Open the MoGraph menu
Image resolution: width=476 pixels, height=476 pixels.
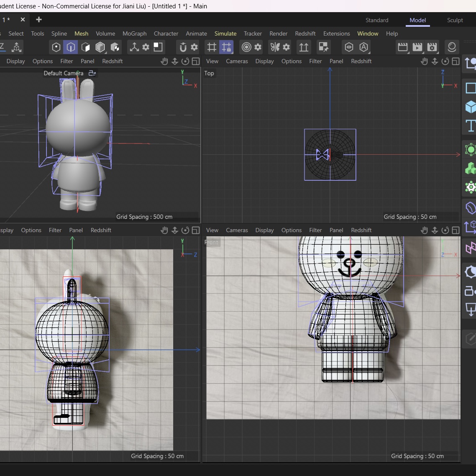coord(135,34)
